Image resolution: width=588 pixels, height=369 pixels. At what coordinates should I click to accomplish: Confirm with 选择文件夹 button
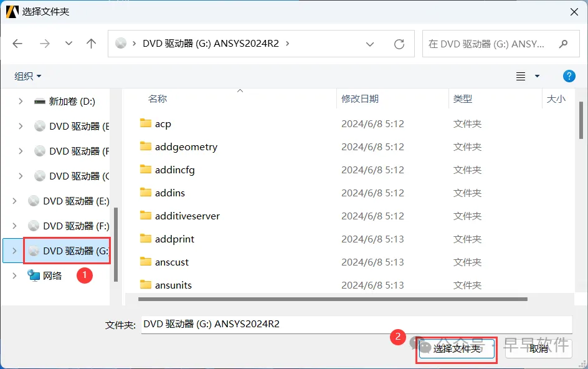coord(457,348)
